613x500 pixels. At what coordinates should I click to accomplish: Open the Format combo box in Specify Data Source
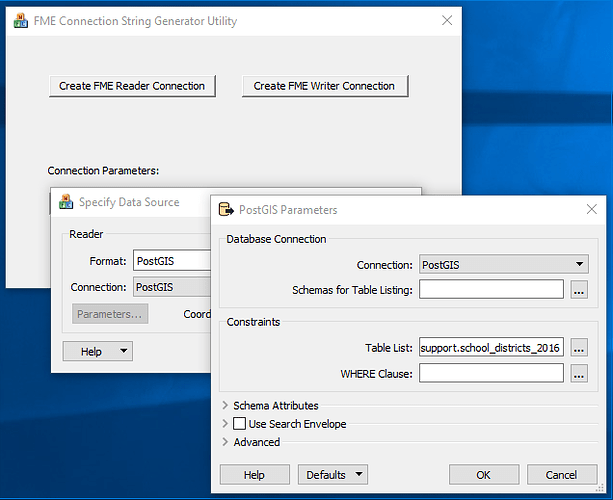click(172, 260)
